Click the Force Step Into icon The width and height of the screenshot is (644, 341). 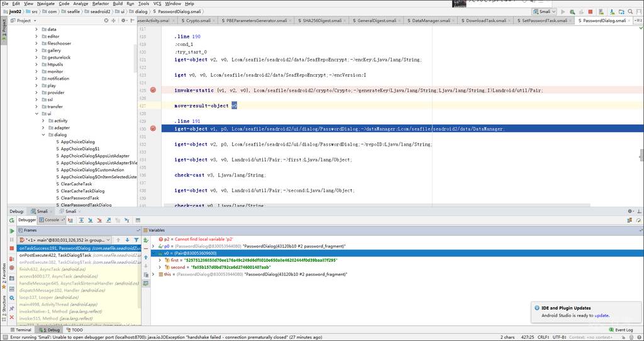click(99, 220)
